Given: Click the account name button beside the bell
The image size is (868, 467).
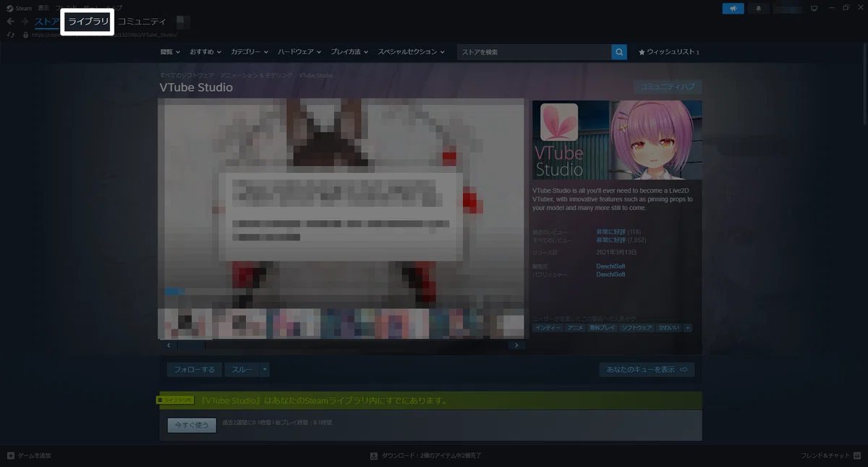Looking at the screenshot, I should pyautogui.click(x=788, y=9).
